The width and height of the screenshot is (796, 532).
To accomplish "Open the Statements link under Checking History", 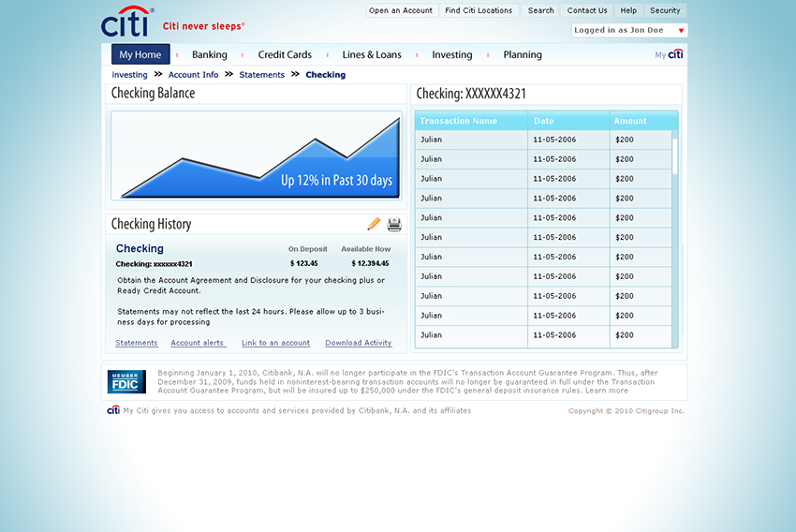I will pos(137,343).
